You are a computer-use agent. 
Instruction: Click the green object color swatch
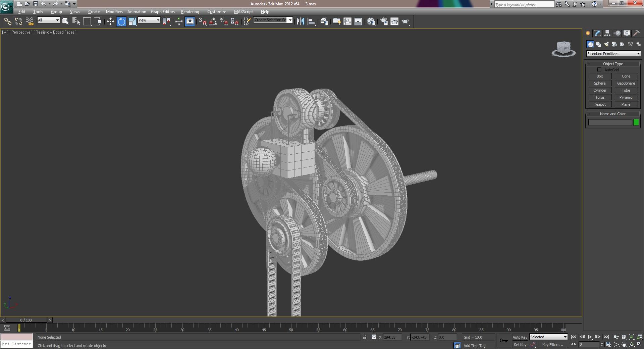(636, 122)
